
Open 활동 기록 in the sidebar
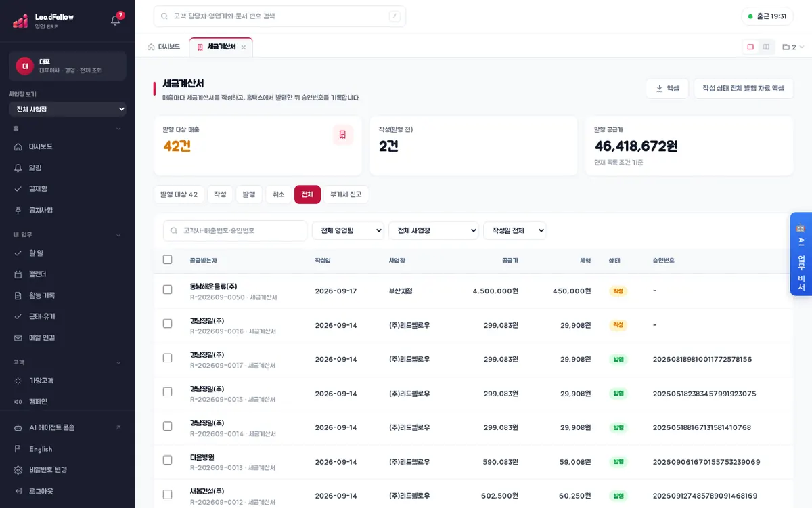[68, 295]
